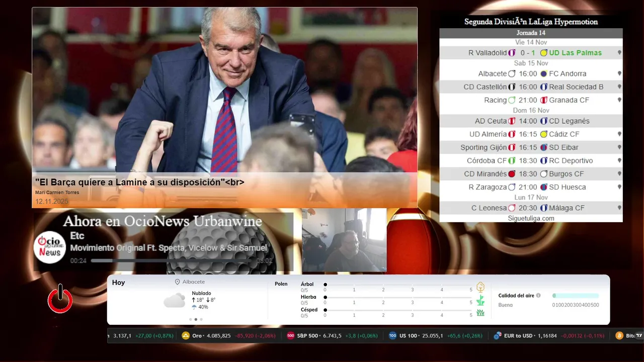
Task: Select the first weather carousel dot
Action: pos(190,319)
